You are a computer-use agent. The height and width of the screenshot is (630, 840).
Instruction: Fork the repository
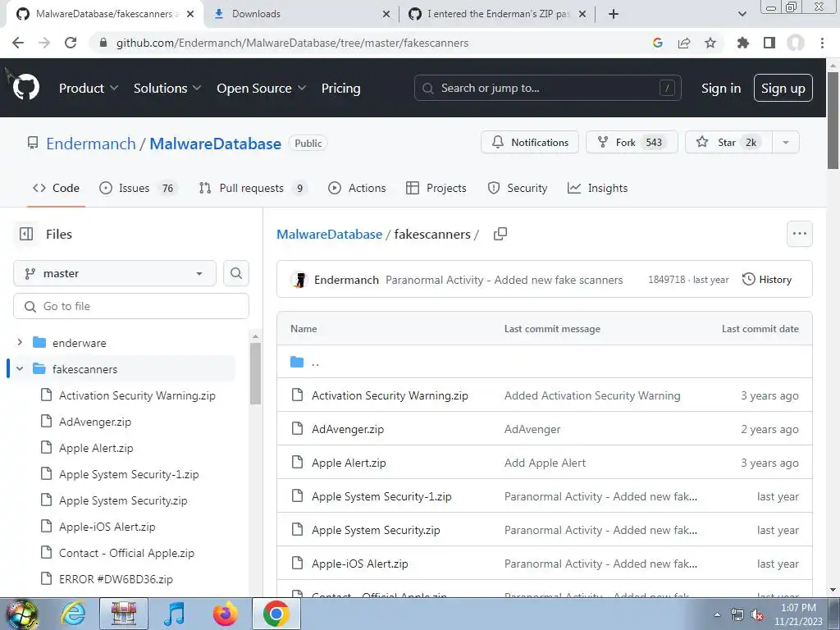(x=632, y=143)
